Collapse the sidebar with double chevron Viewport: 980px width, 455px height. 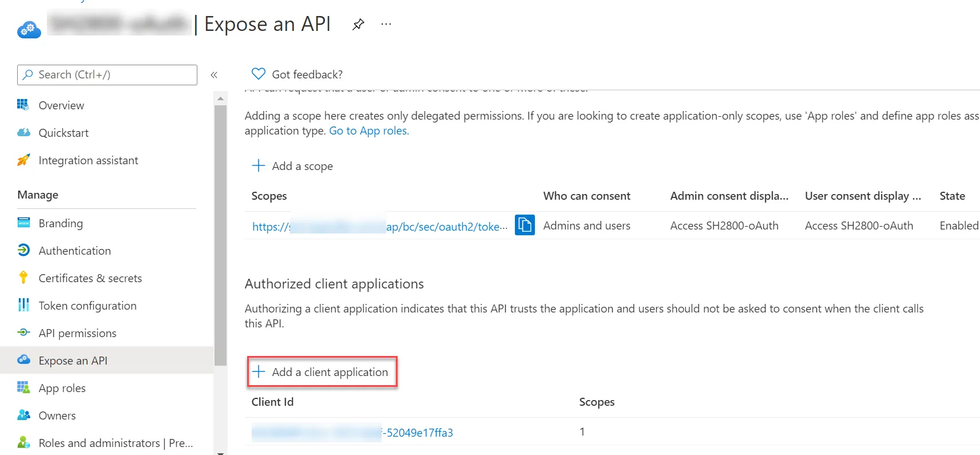(x=214, y=75)
